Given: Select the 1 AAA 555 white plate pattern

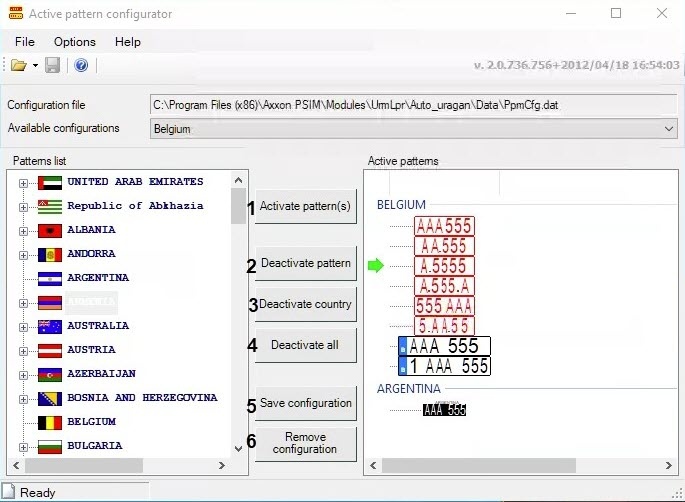Looking at the screenshot, I should [x=444, y=366].
